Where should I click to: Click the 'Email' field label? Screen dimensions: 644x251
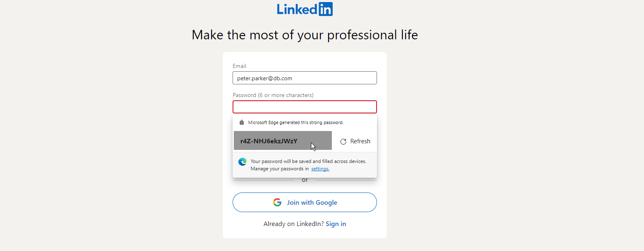[x=240, y=66]
